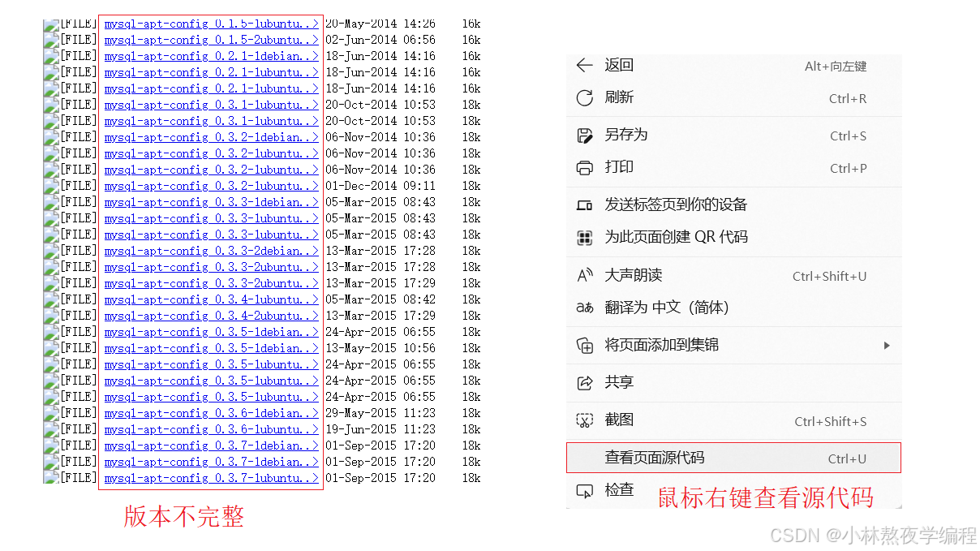980x551 pixels.
Task: Click 16k size in 02-Jun-2014 row
Action: pyautogui.click(x=471, y=40)
